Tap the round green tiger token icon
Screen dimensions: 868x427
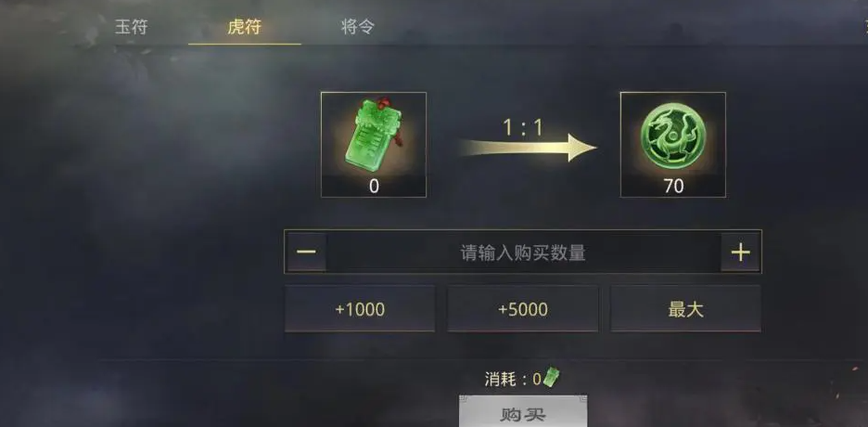[672, 136]
